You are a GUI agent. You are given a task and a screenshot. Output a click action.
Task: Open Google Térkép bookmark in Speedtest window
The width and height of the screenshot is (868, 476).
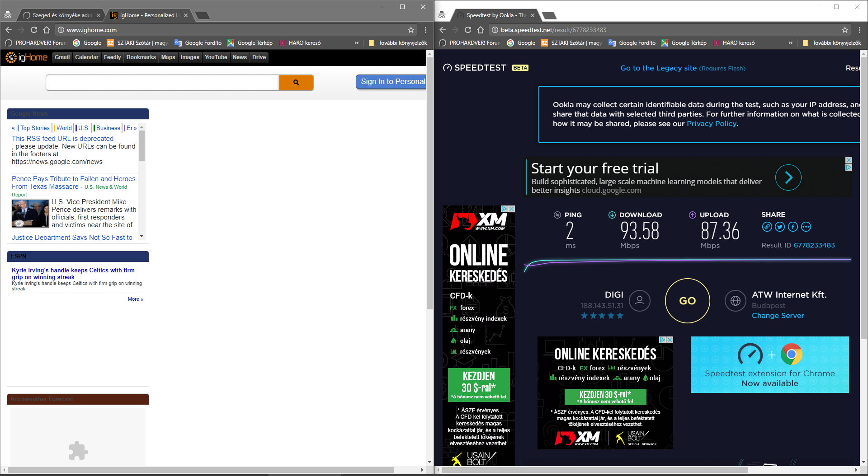tap(684, 43)
